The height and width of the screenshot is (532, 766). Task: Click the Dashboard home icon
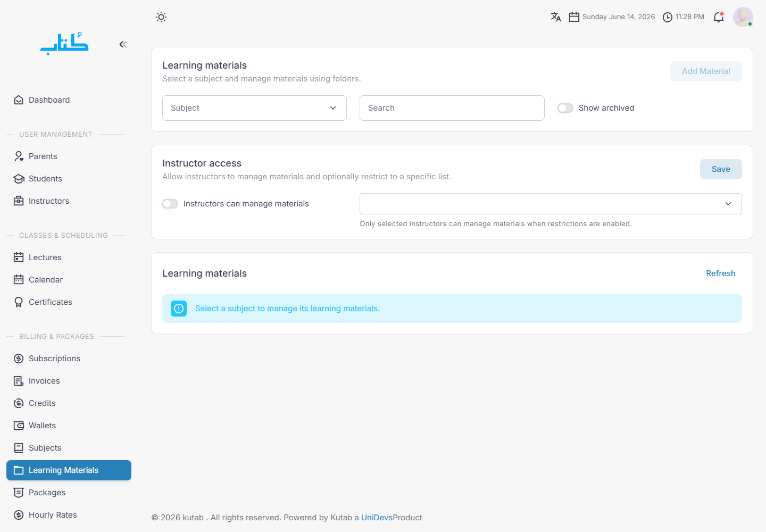19,100
